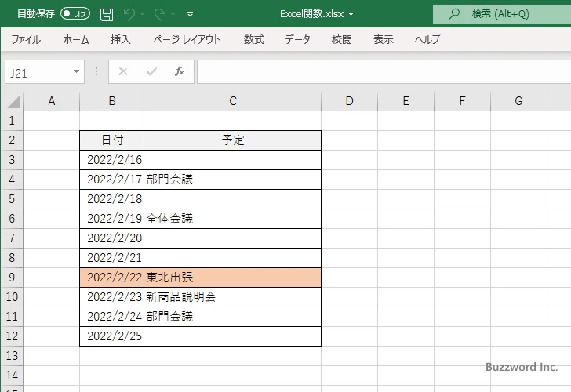Open the Redo history dropdown arrow
Viewport: 571px width, 392px height.
tap(173, 14)
